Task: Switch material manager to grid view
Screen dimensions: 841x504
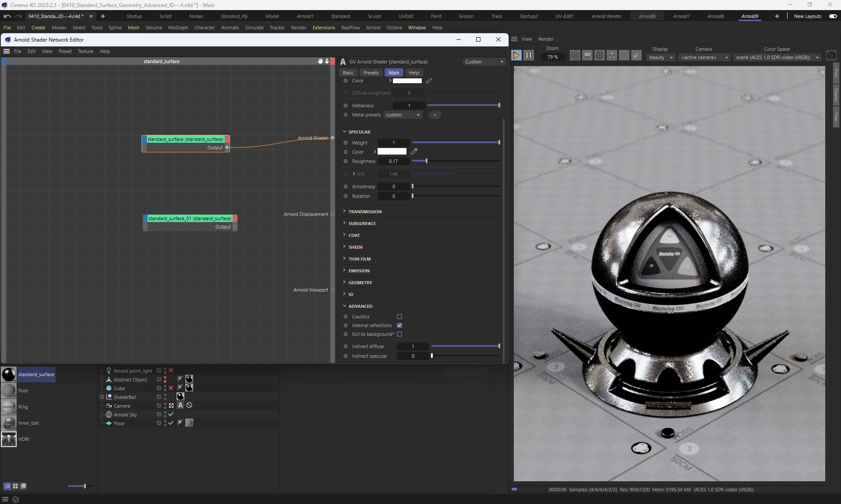Action: tap(15, 486)
